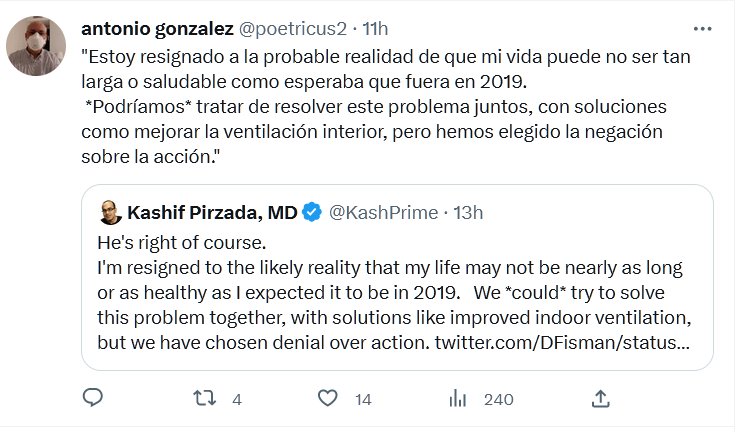
Task: Share the tweet using the upload arrow icon
Action: pyautogui.click(x=600, y=399)
